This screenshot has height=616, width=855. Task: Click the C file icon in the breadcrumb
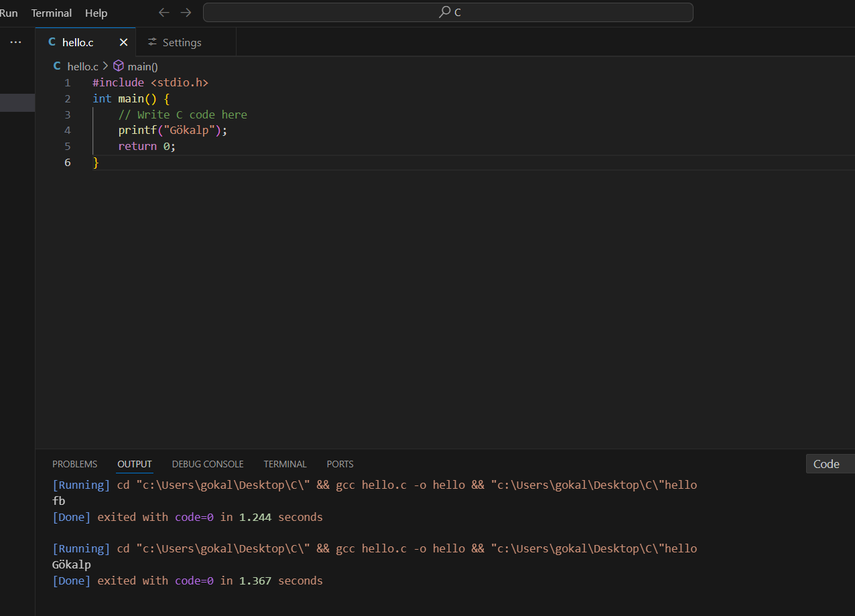(57, 66)
